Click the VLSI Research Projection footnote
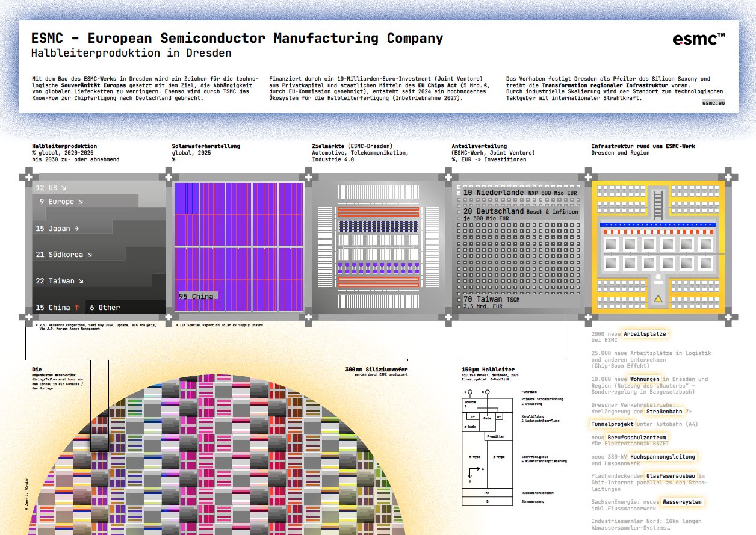The width and height of the screenshot is (756, 535). (x=96, y=327)
